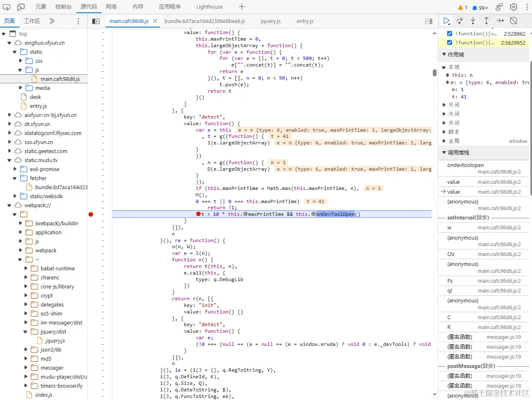Expand the 脚本 scope
The image size is (532, 400).
point(444,132)
